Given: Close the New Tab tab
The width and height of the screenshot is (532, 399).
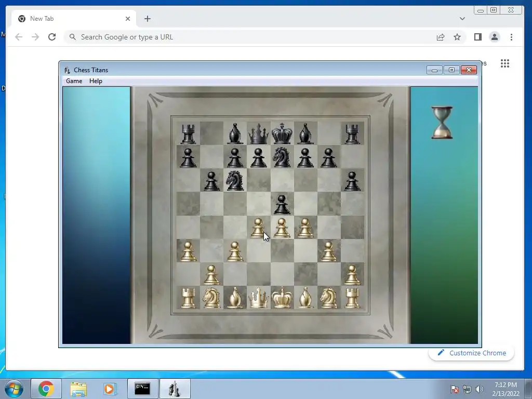Looking at the screenshot, I should click(x=128, y=19).
